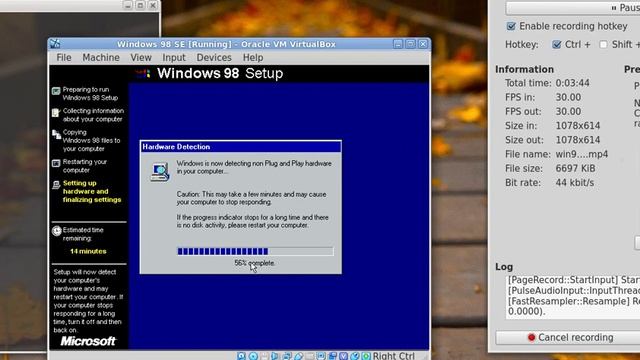The image size is (640, 360).
Task: Click the USB devices icon in VM status bar
Action: pos(299,356)
